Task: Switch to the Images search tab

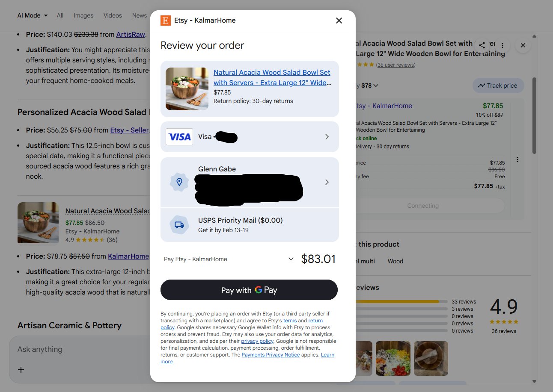Action: pyautogui.click(x=83, y=15)
